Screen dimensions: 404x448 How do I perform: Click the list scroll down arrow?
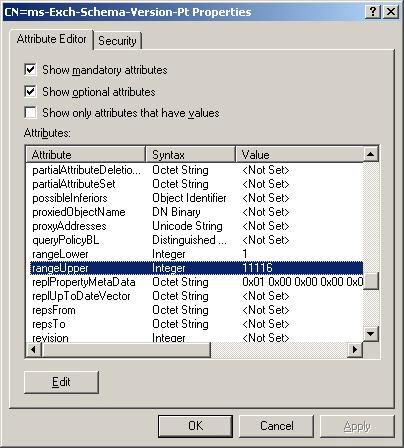(x=371, y=333)
